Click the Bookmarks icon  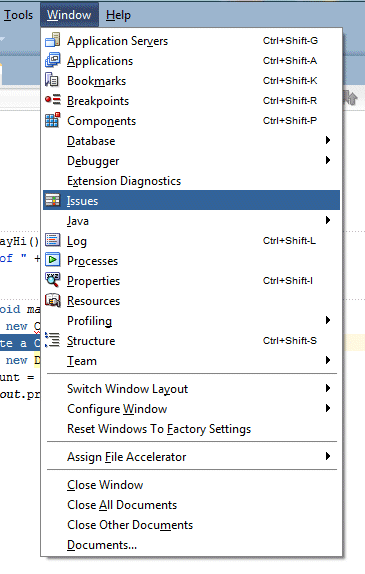click(52, 80)
